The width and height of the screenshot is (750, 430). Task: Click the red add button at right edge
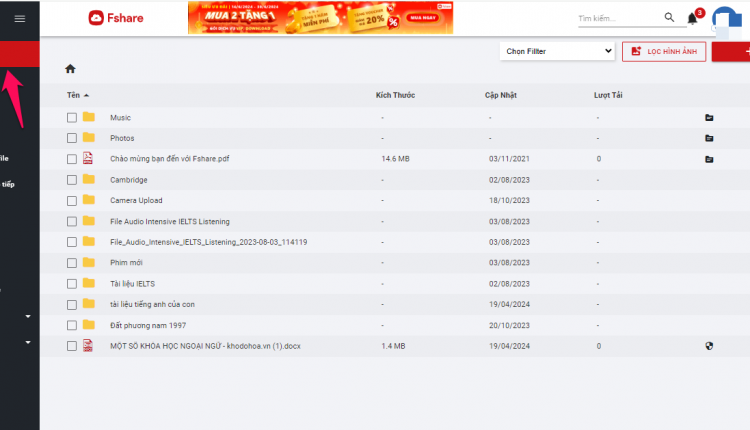[731, 52]
